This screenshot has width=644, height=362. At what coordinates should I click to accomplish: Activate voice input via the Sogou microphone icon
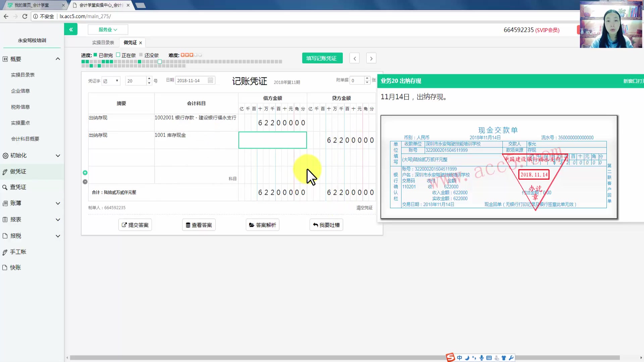coord(482,358)
